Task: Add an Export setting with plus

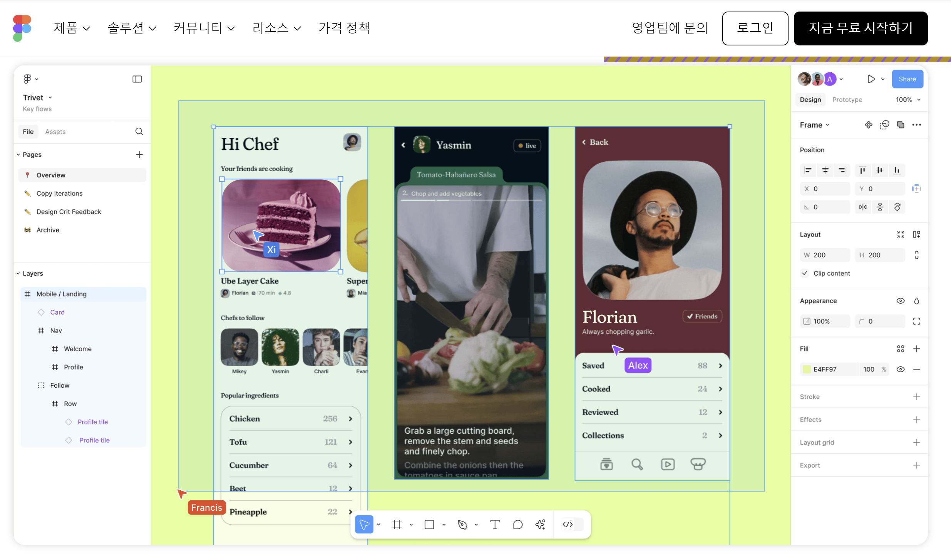Action: (917, 465)
